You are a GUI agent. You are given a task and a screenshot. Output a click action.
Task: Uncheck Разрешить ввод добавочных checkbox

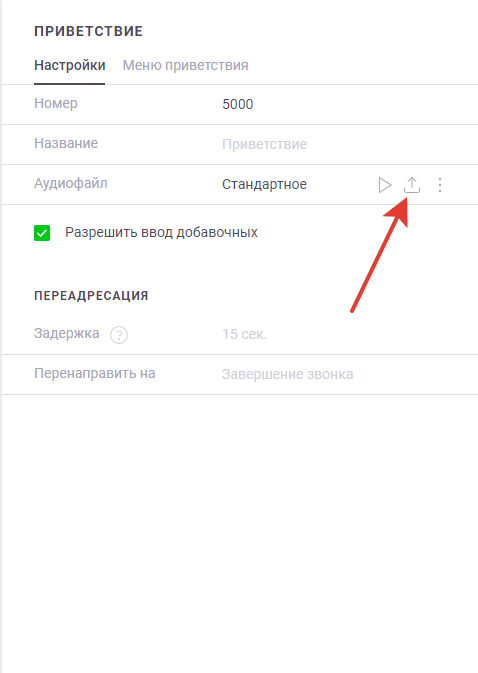tap(42, 233)
